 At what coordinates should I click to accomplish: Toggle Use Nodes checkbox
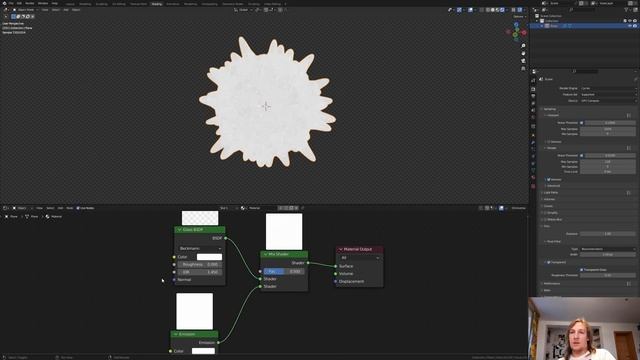(78, 208)
